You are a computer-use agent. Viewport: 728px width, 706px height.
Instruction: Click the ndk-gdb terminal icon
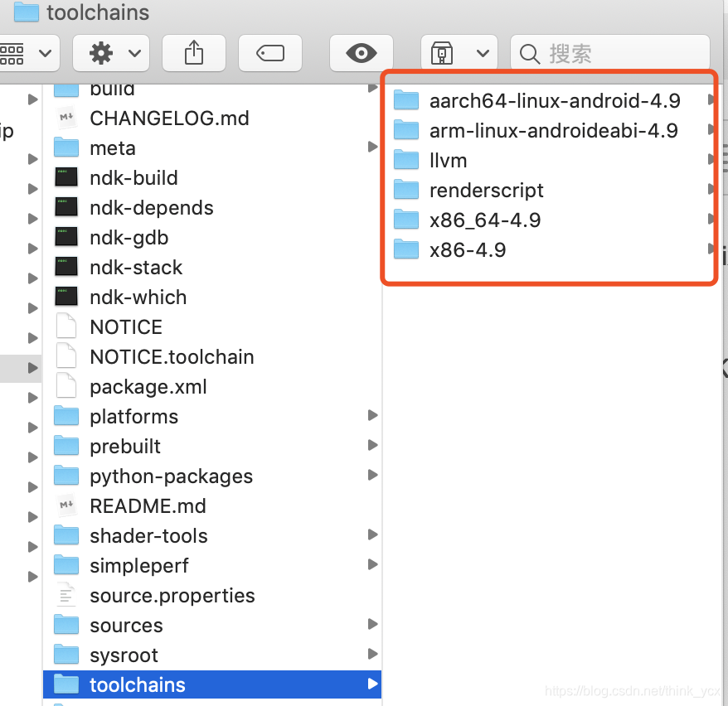pos(66,237)
